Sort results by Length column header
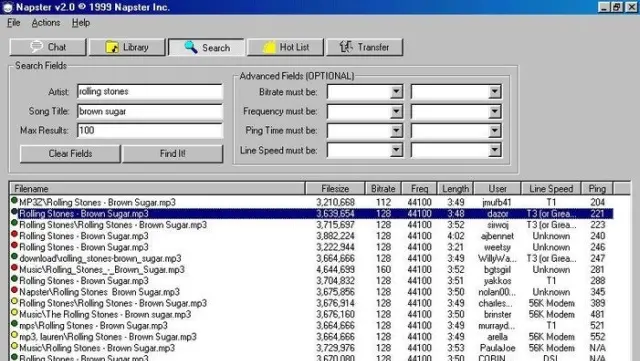The height and width of the screenshot is (361, 640). 456,189
